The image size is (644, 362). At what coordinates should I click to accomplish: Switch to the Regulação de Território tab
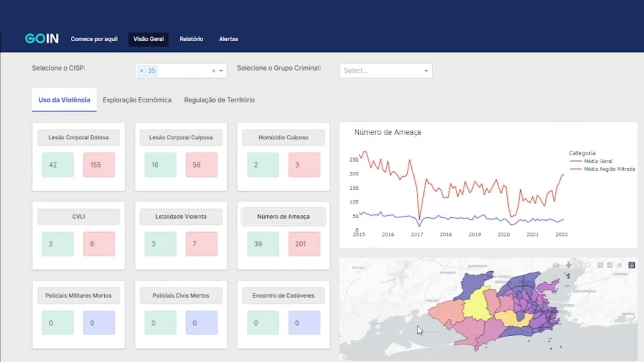(x=219, y=100)
